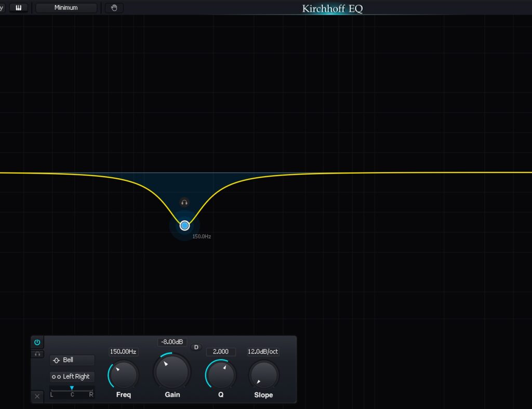Screen dimensions: 532x409
Task: Remove the band with the X icon
Action: click(x=37, y=396)
